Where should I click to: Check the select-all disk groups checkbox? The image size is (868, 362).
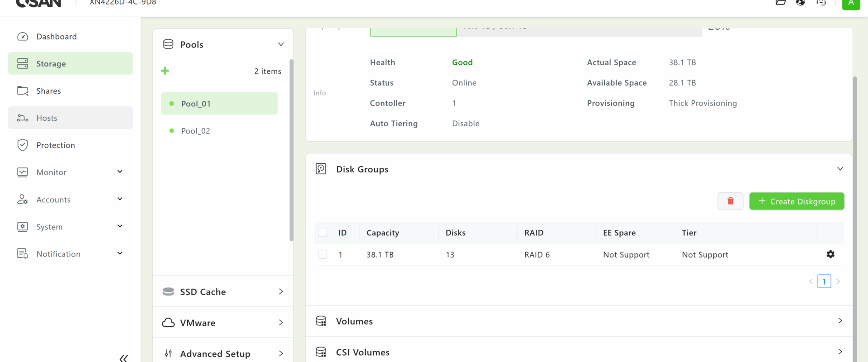pos(322,233)
